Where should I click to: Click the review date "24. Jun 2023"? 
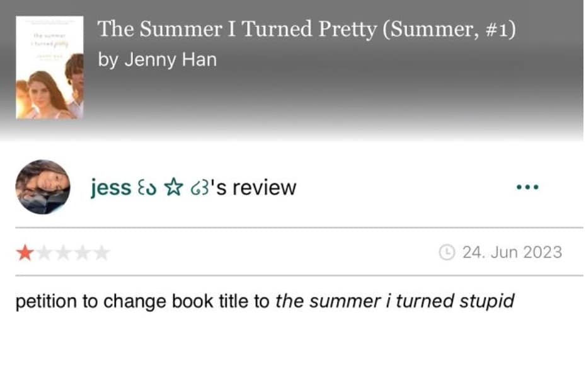[x=512, y=253]
